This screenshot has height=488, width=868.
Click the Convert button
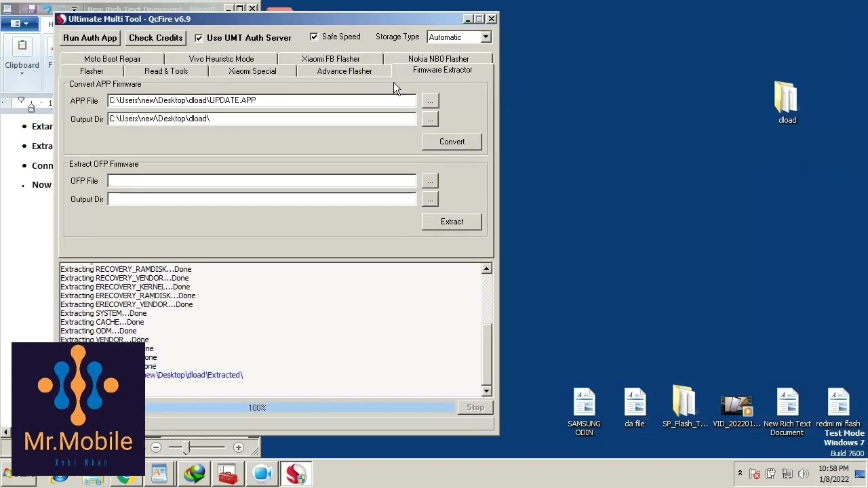tap(452, 142)
